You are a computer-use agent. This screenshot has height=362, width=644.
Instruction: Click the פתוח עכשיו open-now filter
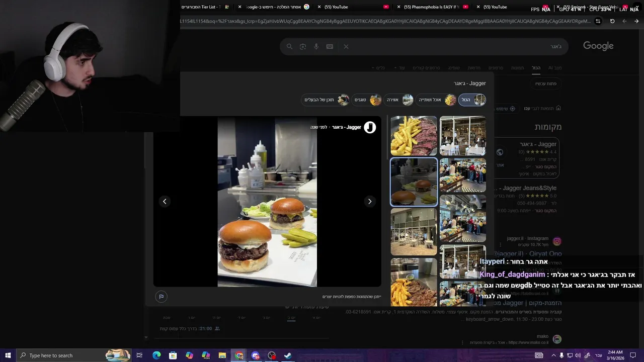pyautogui.click(x=546, y=83)
